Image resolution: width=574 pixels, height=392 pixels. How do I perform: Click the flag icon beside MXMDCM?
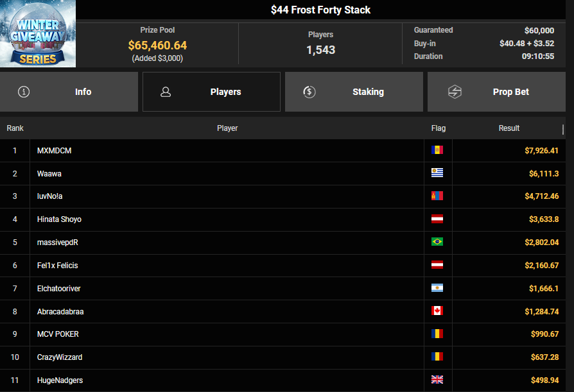[437, 150]
